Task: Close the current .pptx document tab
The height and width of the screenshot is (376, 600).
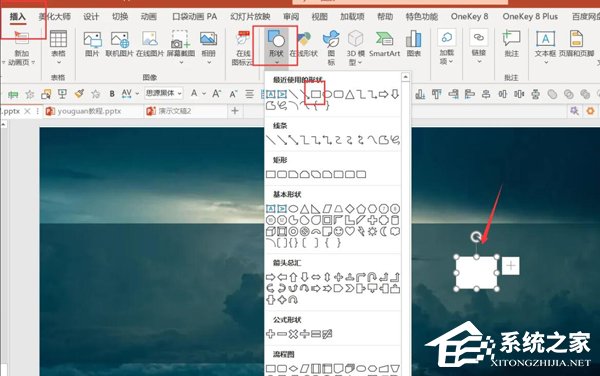Action: [x=27, y=111]
